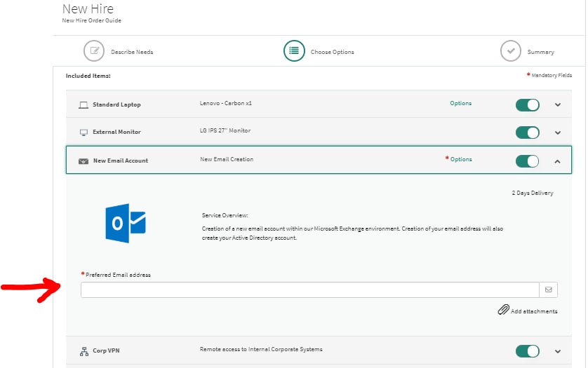
Task: Turn off the New Email Account toggle
Action: coord(527,161)
